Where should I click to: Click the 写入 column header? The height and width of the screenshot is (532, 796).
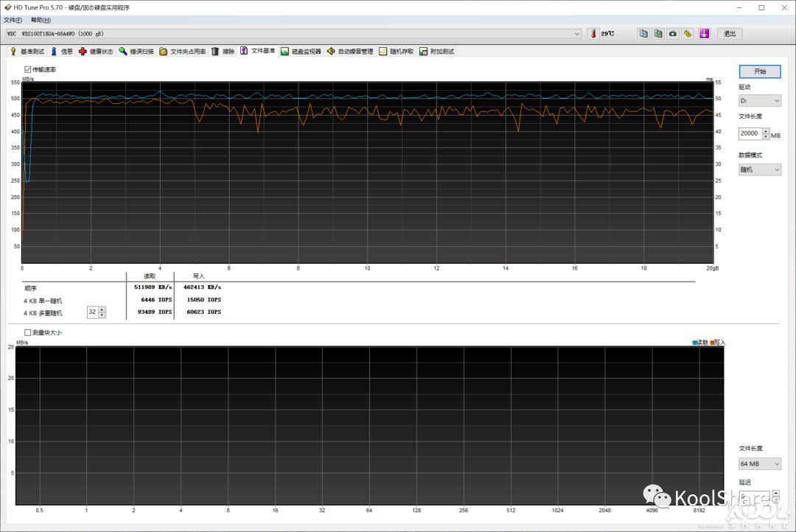point(198,276)
